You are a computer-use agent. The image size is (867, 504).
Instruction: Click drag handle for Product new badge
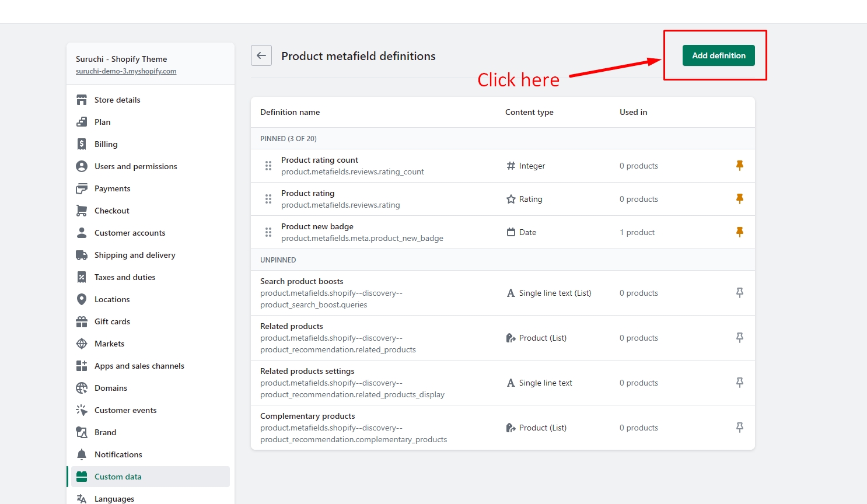coord(268,232)
